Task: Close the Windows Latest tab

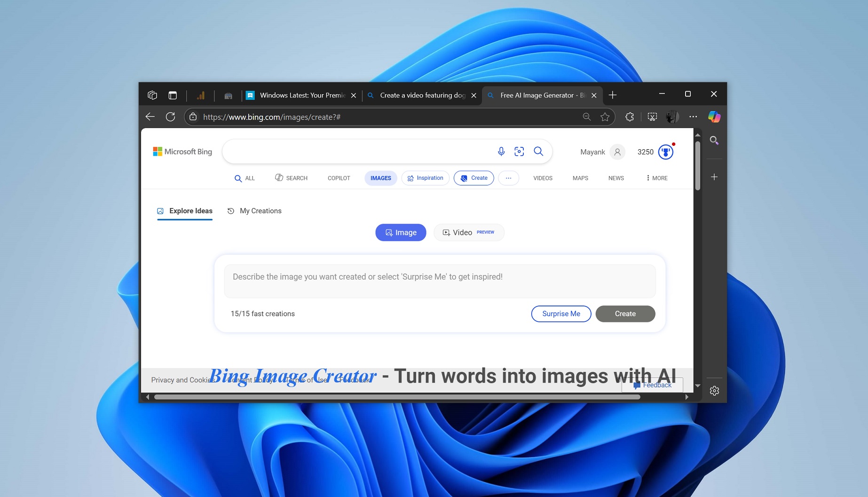Action: [x=354, y=95]
